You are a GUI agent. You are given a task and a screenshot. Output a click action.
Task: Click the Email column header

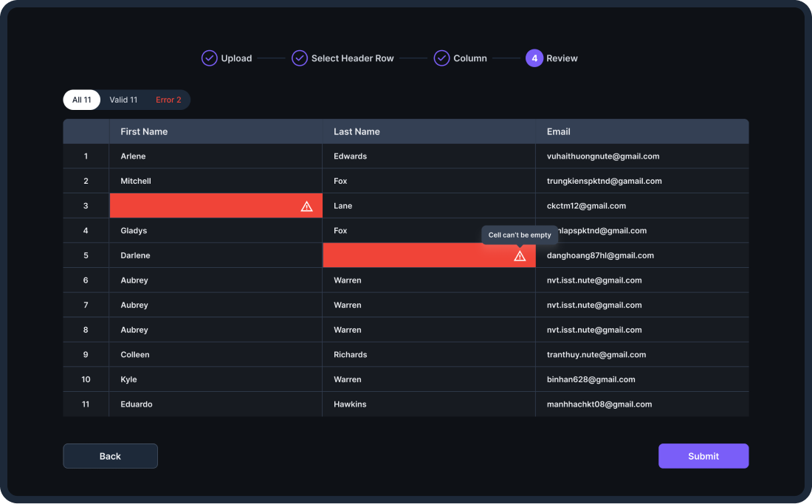(x=558, y=131)
